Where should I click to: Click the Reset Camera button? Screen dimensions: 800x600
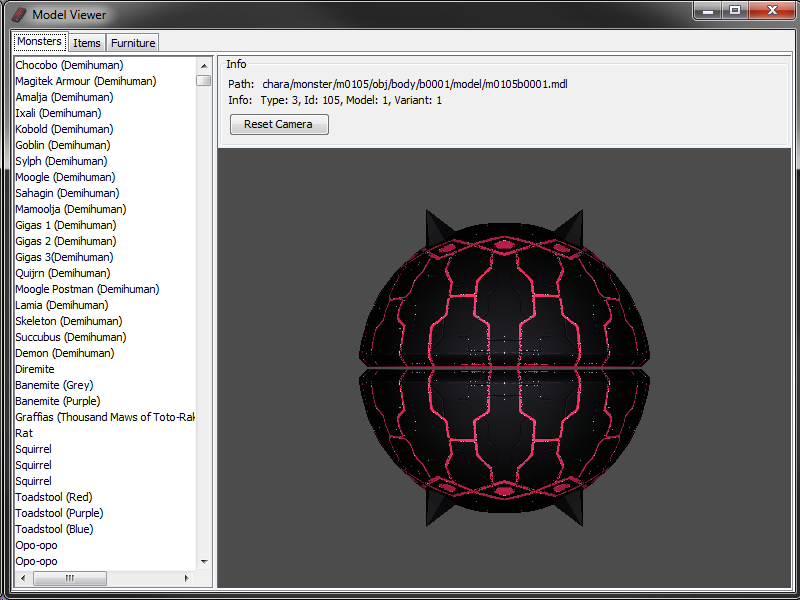pos(279,124)
